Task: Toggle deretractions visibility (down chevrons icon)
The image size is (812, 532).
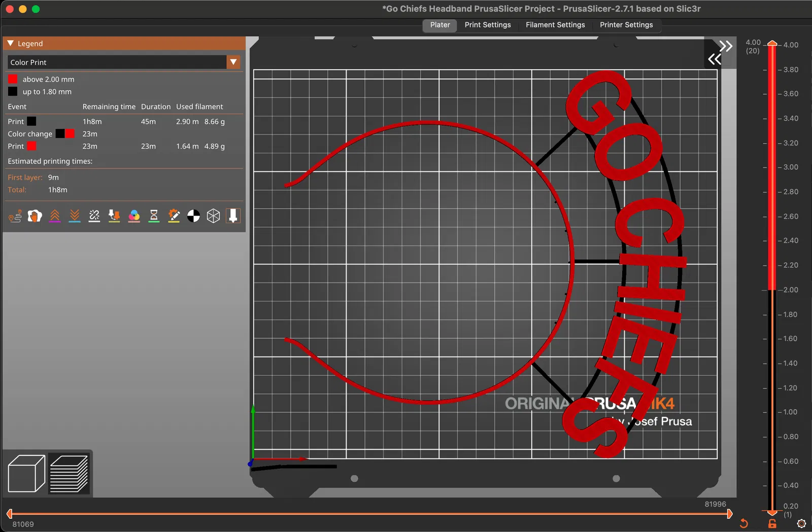Action: 75,216
